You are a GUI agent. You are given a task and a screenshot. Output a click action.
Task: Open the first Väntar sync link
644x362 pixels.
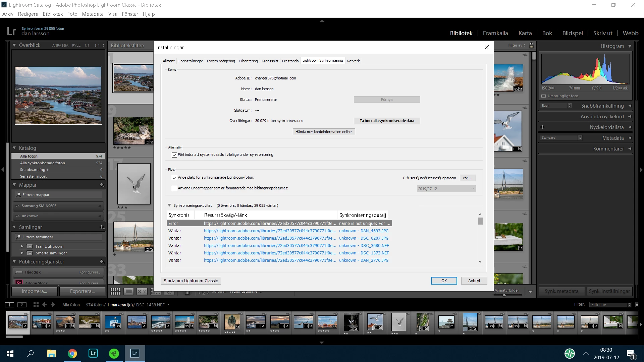(270, 231)
